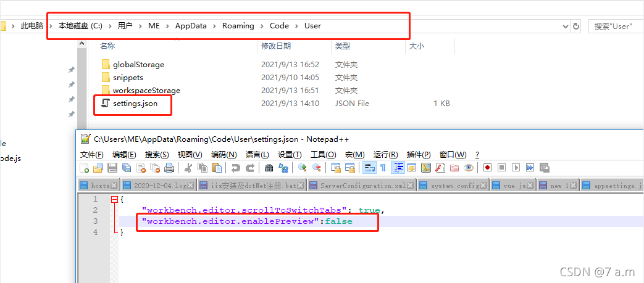Start macro recording with red dot
The image size is (644, 283).
488,167
